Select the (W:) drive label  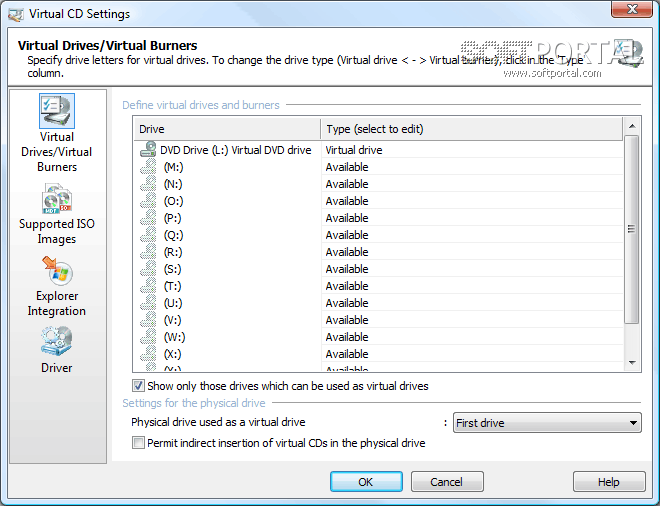pos(174,337)
